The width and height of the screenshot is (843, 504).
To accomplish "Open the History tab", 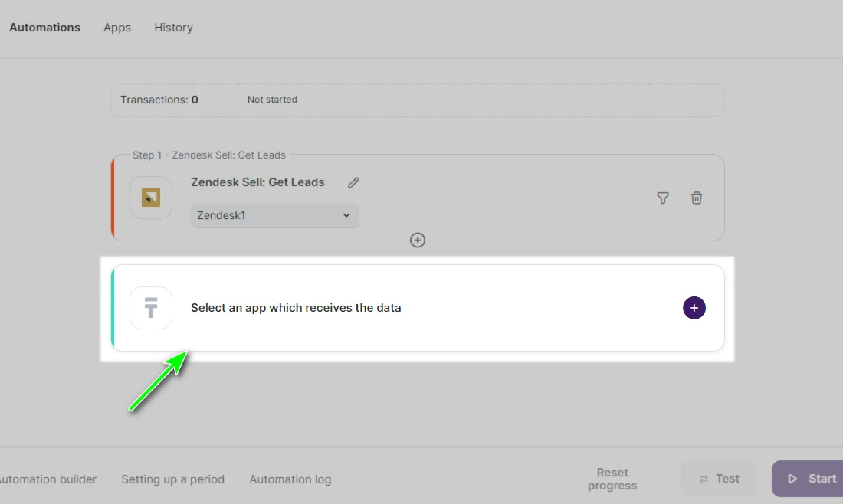I will tap(173, 27).
